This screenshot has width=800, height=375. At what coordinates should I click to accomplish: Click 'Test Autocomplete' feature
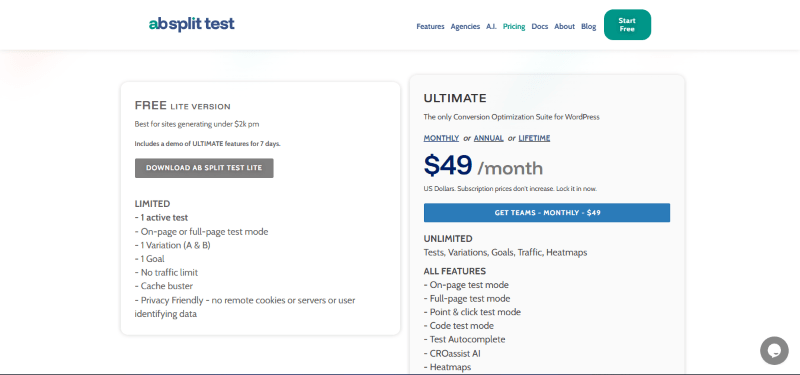coord(464,339)
